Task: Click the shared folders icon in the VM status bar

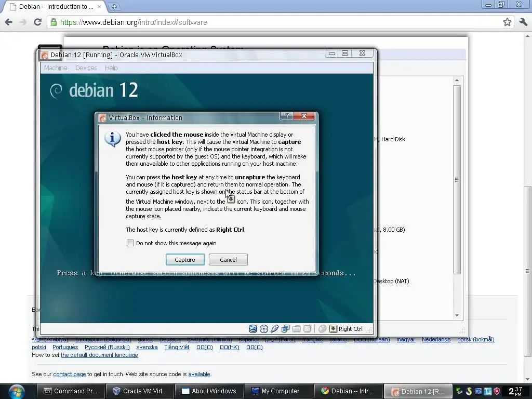Action: [x=296, y=329]
